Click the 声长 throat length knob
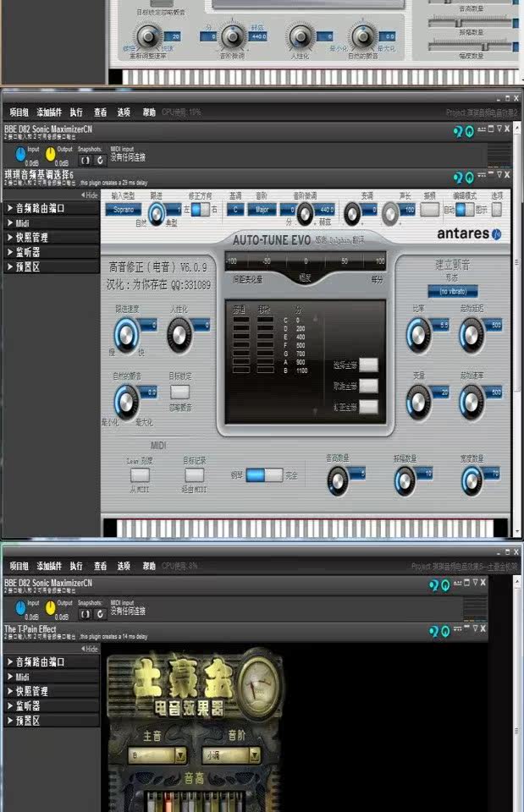 [390, 213]
